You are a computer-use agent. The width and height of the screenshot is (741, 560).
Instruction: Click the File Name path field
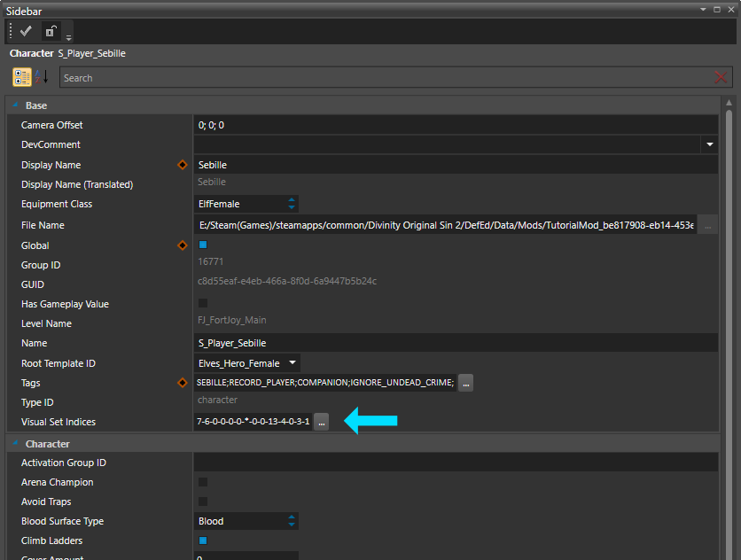(445, 225)
